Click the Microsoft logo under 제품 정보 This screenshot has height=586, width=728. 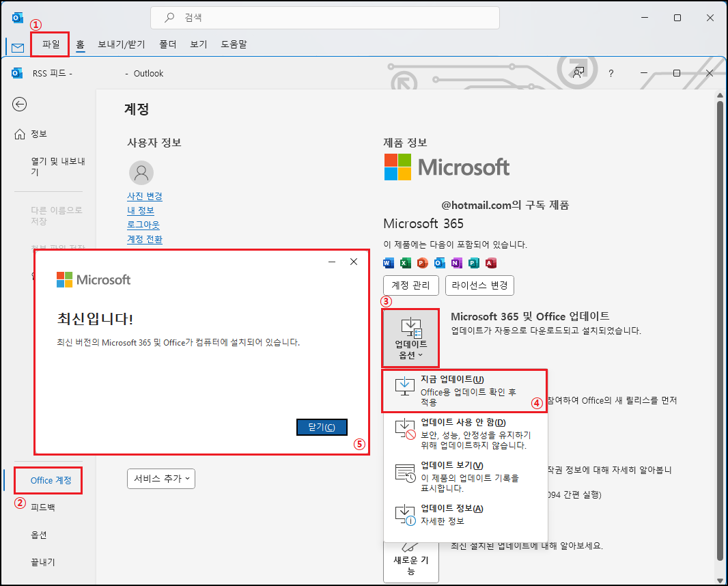click(x=447, y=167)
